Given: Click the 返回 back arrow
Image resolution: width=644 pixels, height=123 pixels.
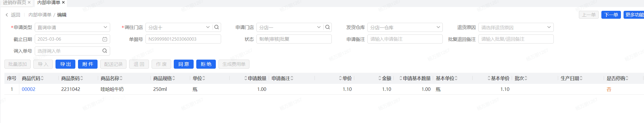Looking at the screenshot, I should click(x=7, y=15).
